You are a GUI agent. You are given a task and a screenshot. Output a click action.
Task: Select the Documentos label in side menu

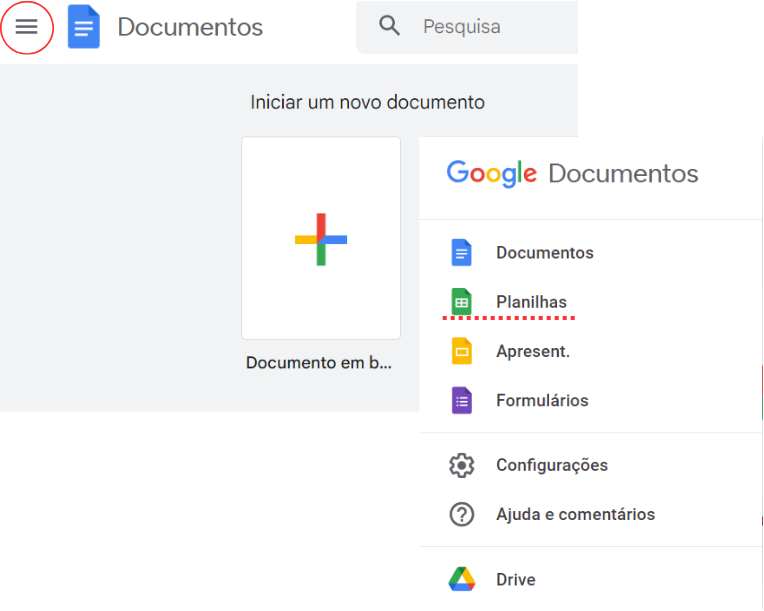(544, 253)
